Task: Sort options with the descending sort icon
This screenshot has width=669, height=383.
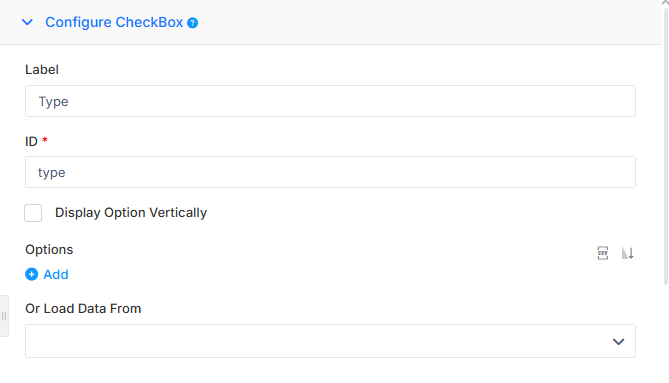Action: tap(628, 253)
